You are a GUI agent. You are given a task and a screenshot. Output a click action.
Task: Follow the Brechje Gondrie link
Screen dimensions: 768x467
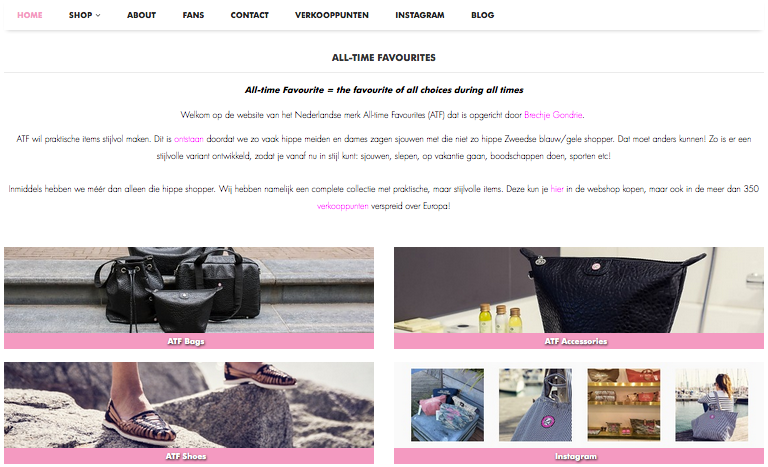pos(553,115)
